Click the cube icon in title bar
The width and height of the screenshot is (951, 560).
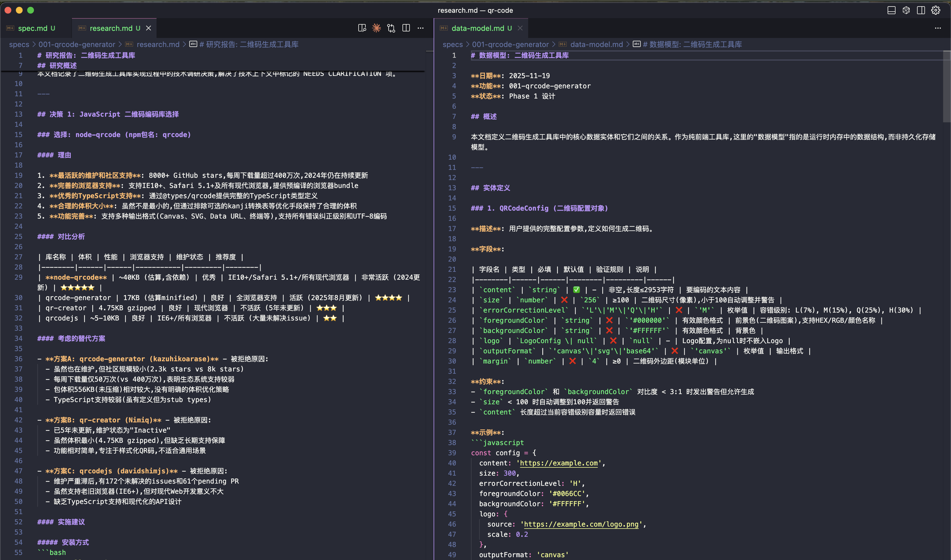[906, 10]
